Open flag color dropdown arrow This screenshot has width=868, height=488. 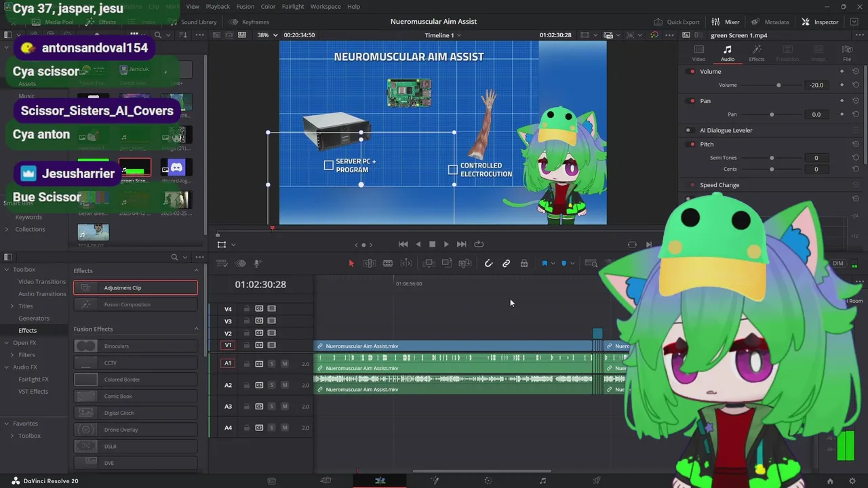click(553, 264)
